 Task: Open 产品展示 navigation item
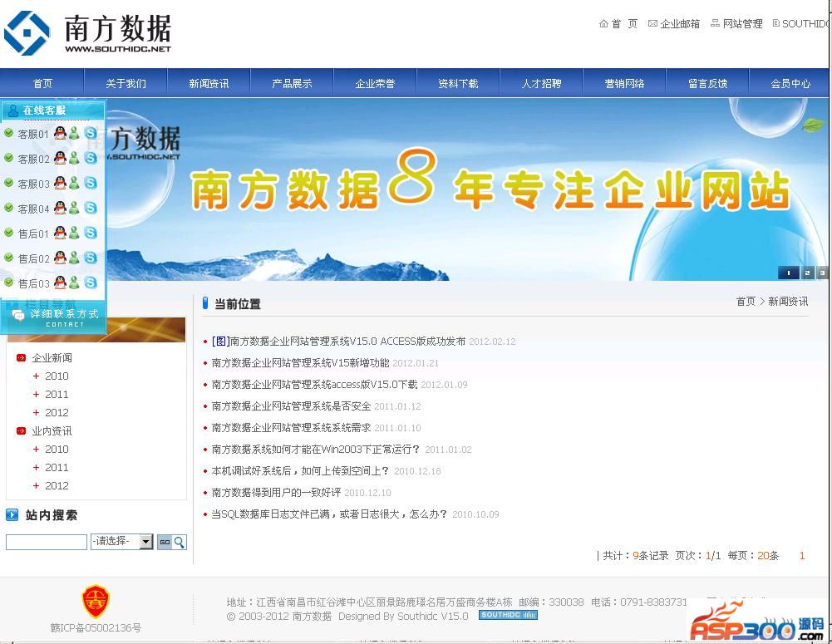click(292, 83)
